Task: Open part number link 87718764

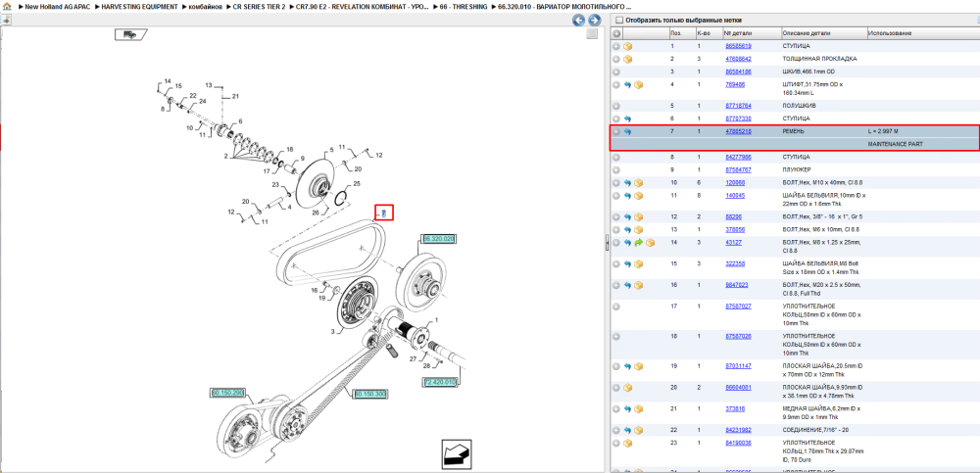Action: [x=738, y=106]
